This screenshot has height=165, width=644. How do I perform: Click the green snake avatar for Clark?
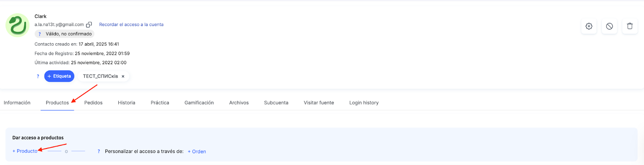[x=17, y=25]
